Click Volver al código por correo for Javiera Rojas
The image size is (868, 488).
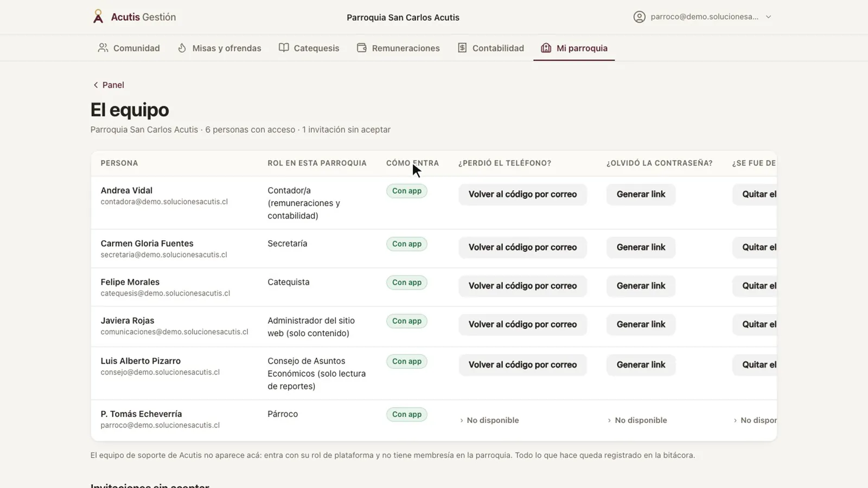pyautogui.click(x=522, y=324)
